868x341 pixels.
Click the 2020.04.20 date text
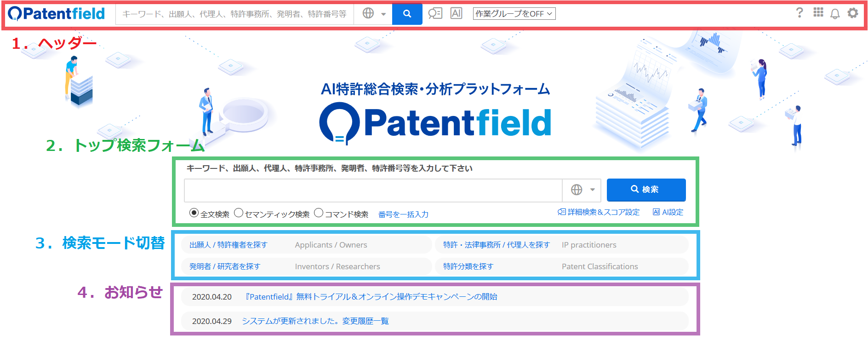tap(212, 297)
